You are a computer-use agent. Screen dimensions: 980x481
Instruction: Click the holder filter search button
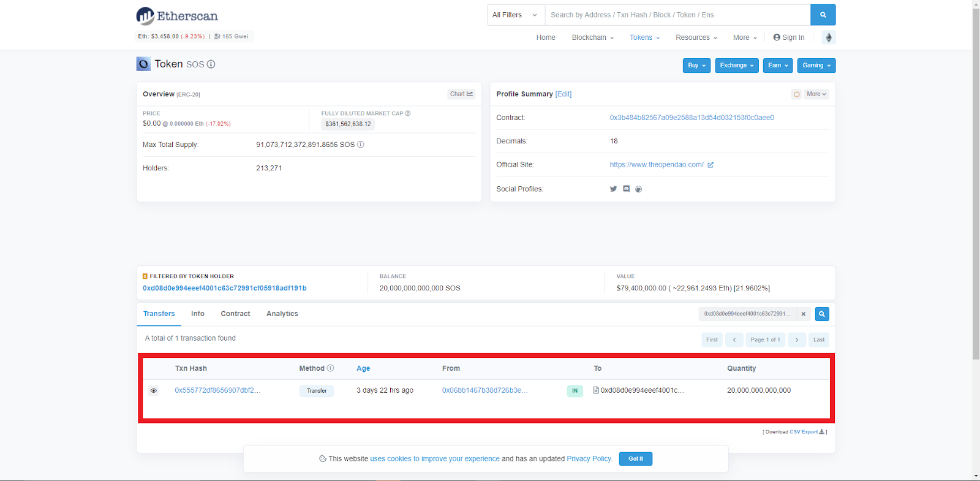click(x=822, y=314)
